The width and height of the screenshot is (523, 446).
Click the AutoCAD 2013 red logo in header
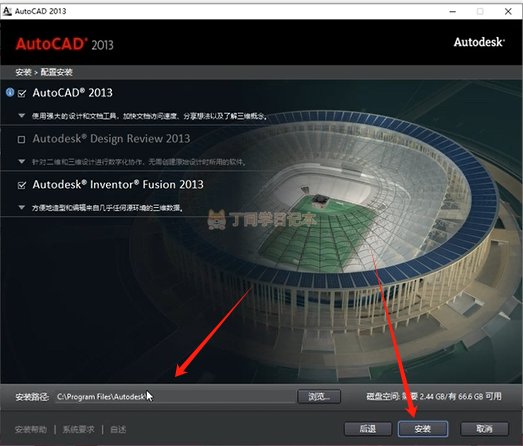pyautogui.click(x=64, y=44)
